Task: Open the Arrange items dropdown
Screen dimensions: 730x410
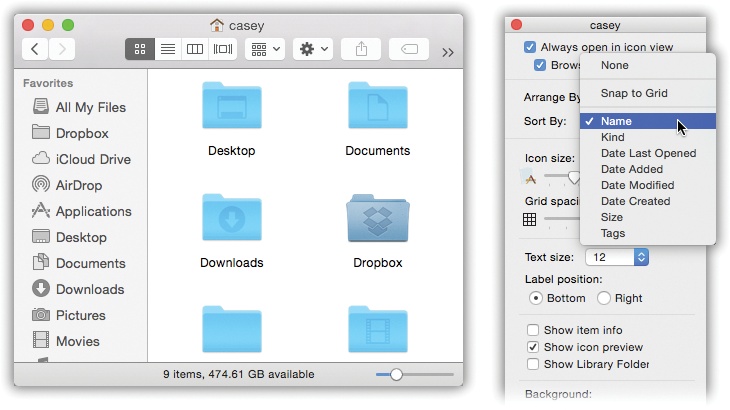Action: (x=265, y=49)
